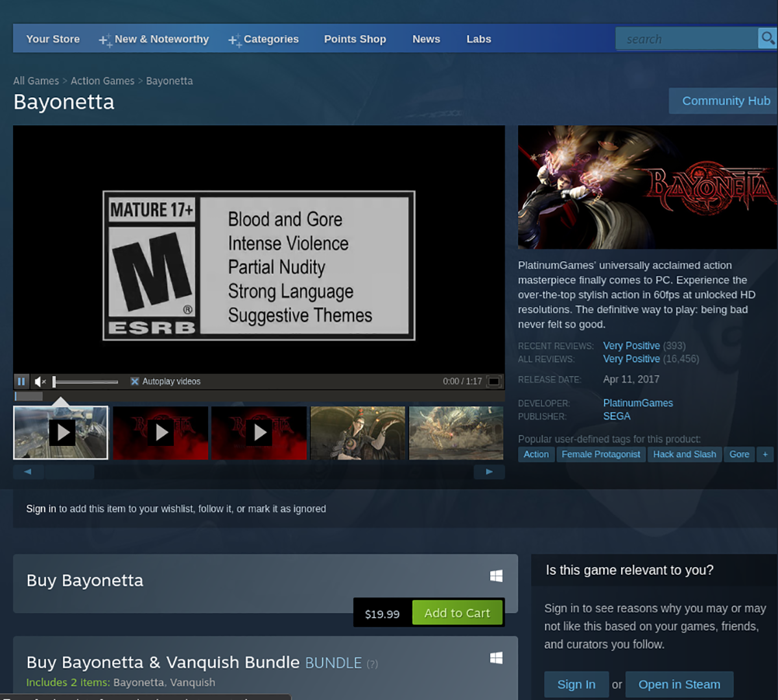Unmute the video speaker icon
The width and height of the screenshot is (778, 700).
pyautogui.click(x=40, y=381)
